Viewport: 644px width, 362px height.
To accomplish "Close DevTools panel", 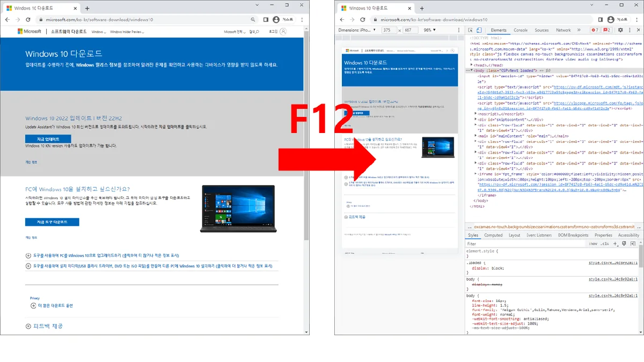I will [x=638, y=30].
